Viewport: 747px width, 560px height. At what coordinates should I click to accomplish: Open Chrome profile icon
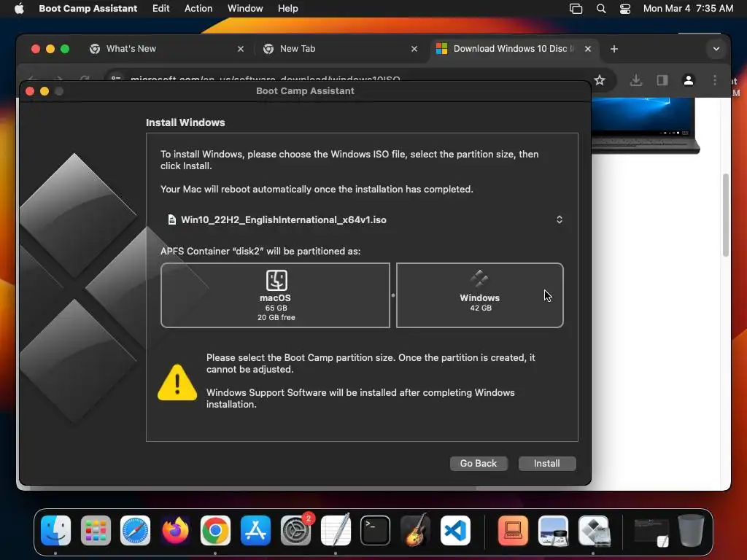click(689, 80)
